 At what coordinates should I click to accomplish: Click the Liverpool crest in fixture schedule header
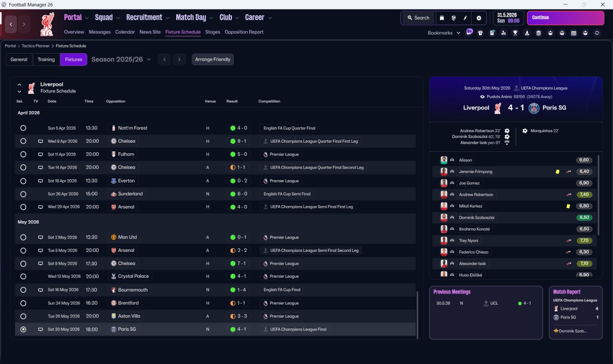[x=31, y=88]
